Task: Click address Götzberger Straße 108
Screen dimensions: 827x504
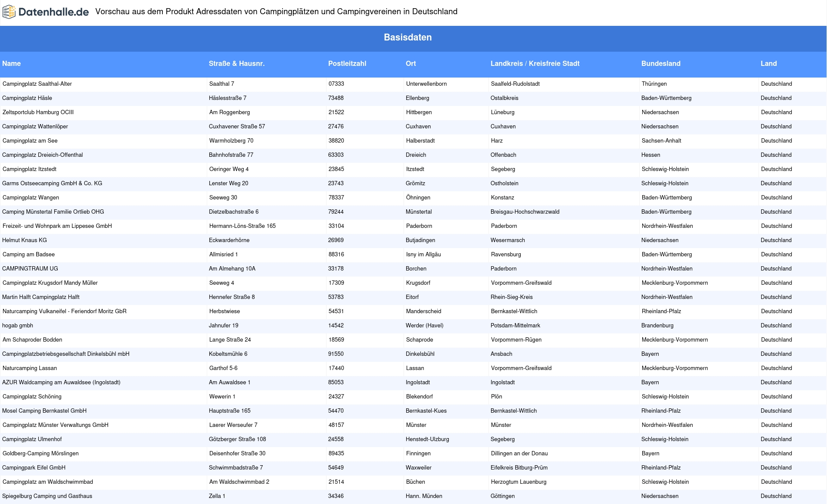Action: pyautogui.click(x=237, y=439)
